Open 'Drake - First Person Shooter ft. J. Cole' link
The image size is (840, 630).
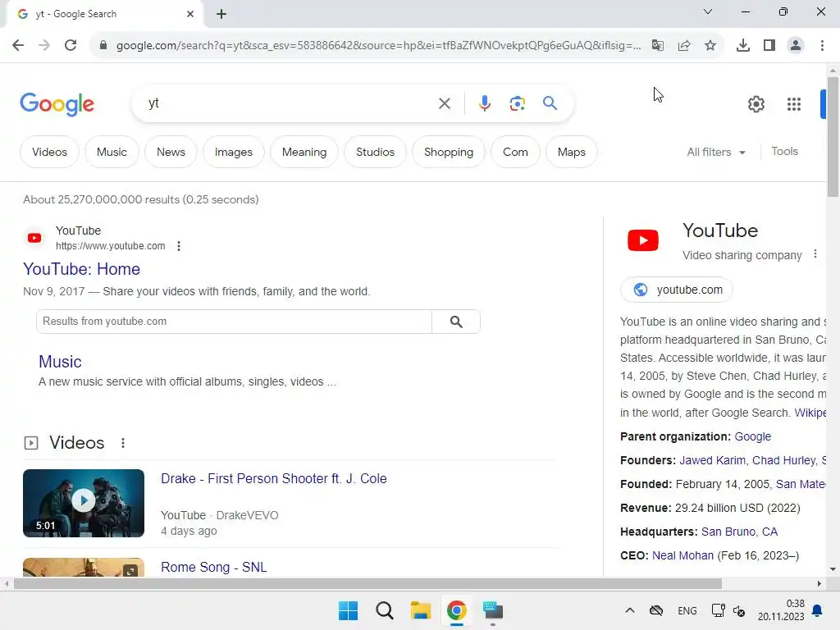point(274,478)
